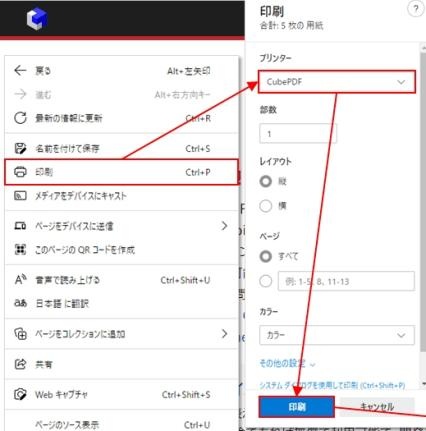Click the back arrow icon next to 戻る
This screenshot has height=431, width=426.
pos(20,70)
